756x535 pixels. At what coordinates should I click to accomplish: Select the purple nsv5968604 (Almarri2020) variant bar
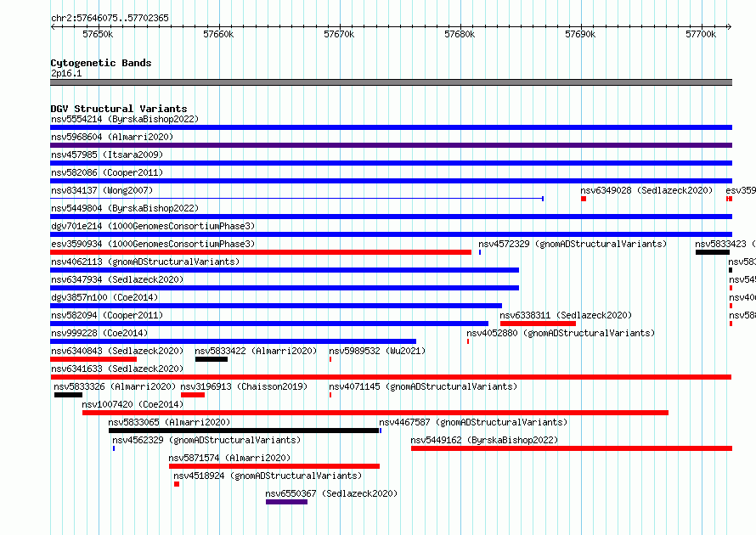391,145
